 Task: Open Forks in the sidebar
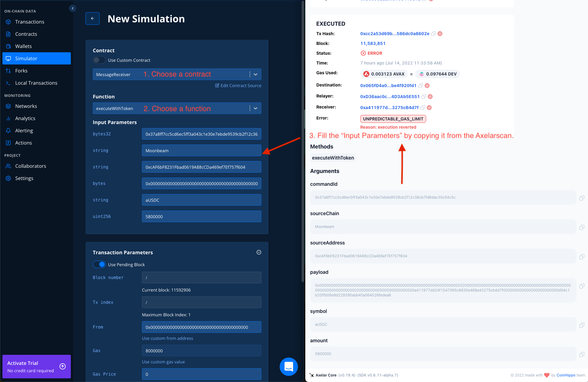pyautogui.click(x=21, y=71)
